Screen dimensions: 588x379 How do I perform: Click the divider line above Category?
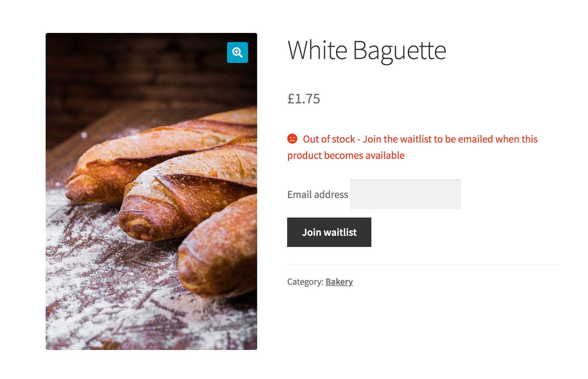[x=422, y=265]
